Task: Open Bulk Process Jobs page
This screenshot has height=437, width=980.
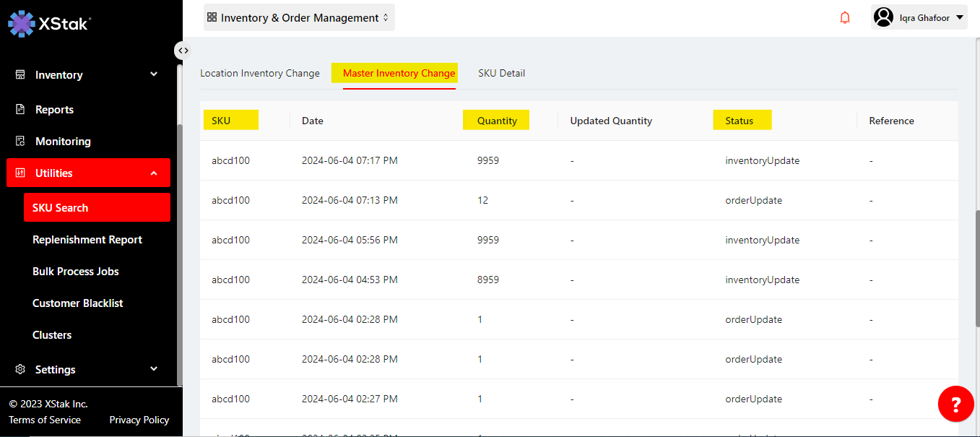Action: 76,272
